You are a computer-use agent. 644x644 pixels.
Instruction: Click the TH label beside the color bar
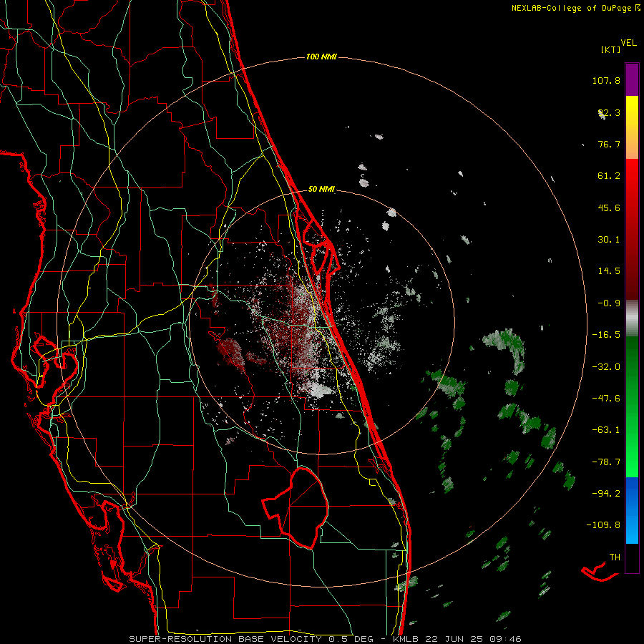[615, 557]
